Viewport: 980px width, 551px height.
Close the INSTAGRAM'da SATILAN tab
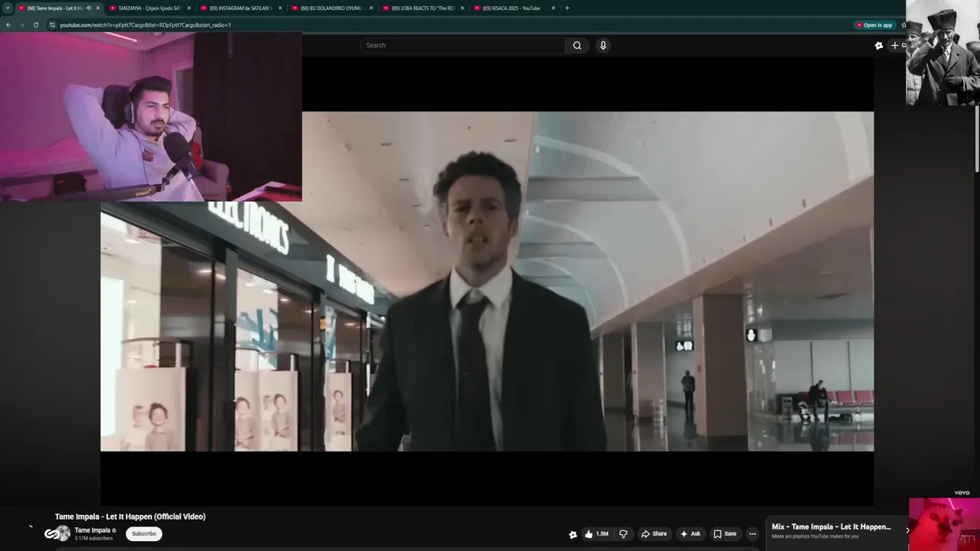coord(280,8)
